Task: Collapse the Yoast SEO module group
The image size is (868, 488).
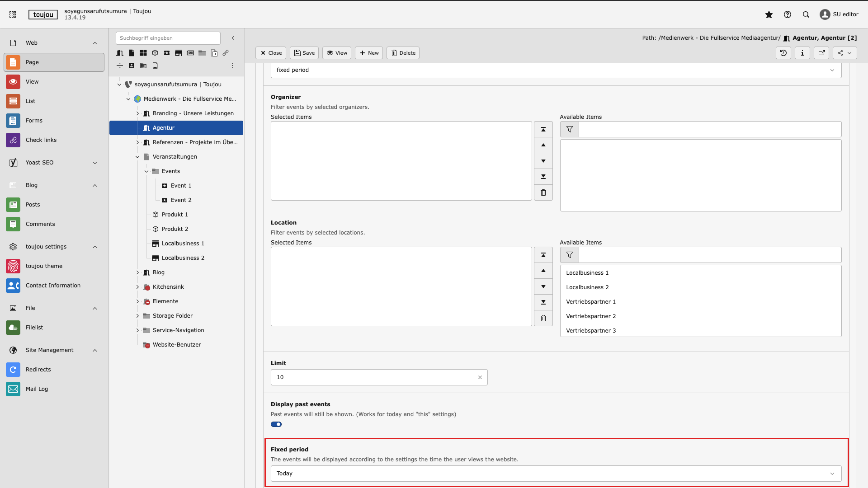Action: (x=95, y=163)
